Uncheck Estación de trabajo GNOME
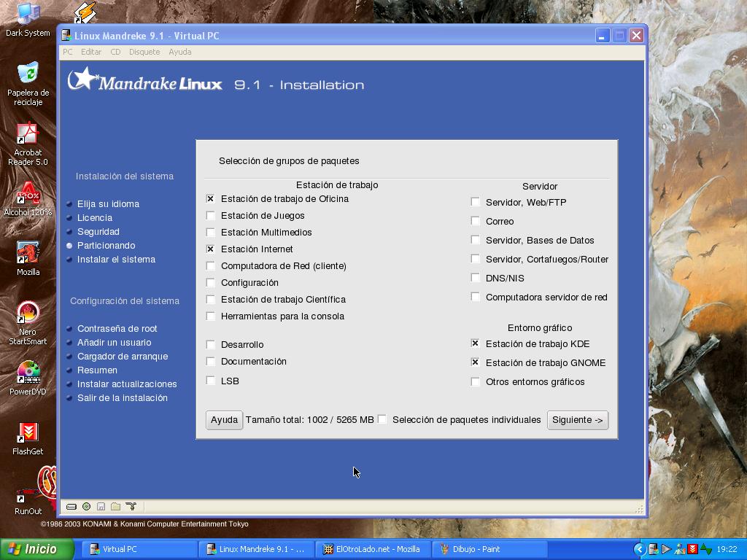This screenshot has height=560, width=747. [x=476, y=362]
